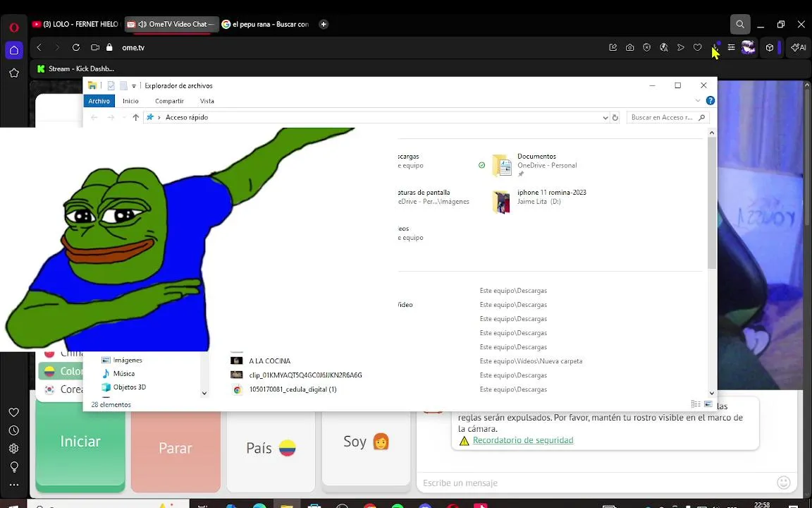Open the Opera home start page icon

[14, 50]
